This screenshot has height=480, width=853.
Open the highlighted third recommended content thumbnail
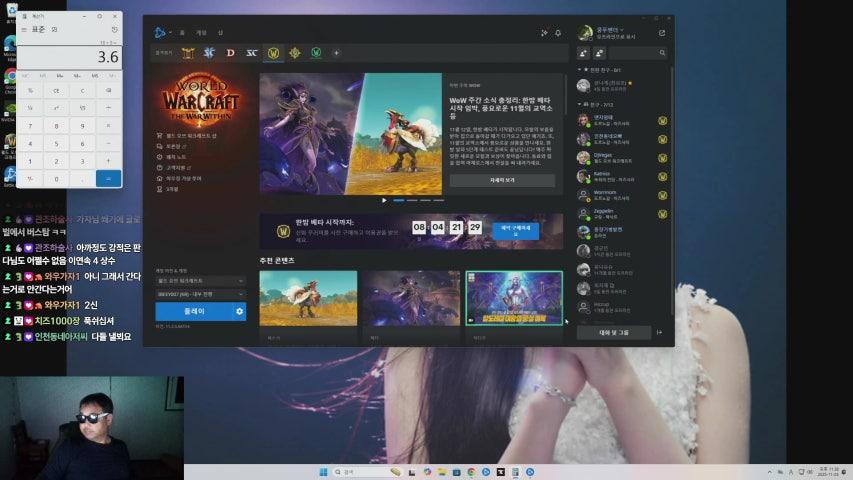point(514,297)
